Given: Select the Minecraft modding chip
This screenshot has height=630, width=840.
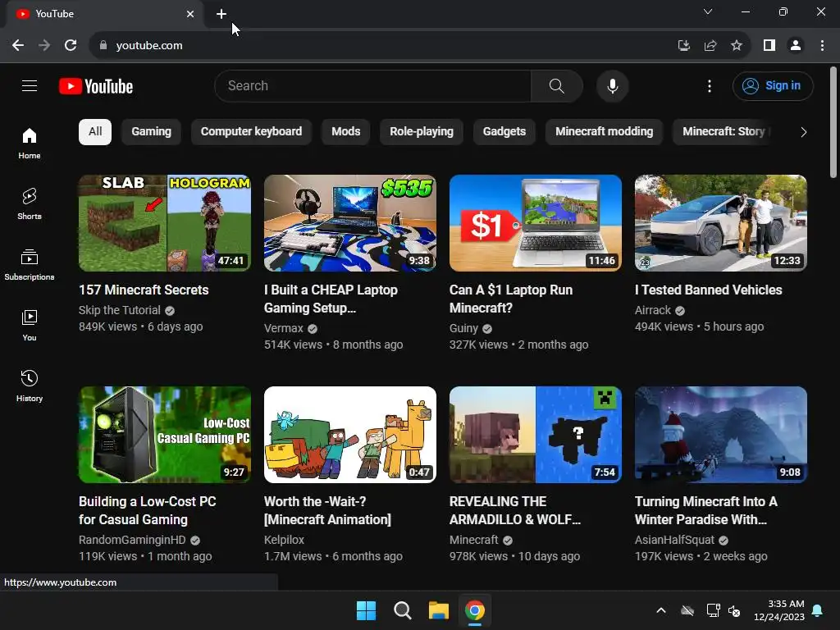Looking at the screenshot, I should point(604,132).
